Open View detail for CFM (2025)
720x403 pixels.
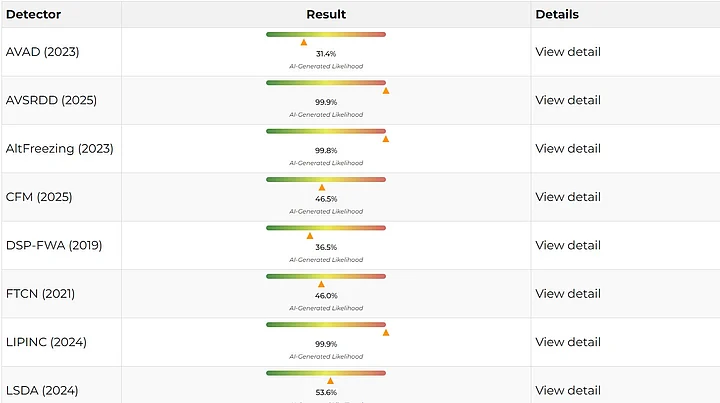pyautogui.click(x=567, y=197)
